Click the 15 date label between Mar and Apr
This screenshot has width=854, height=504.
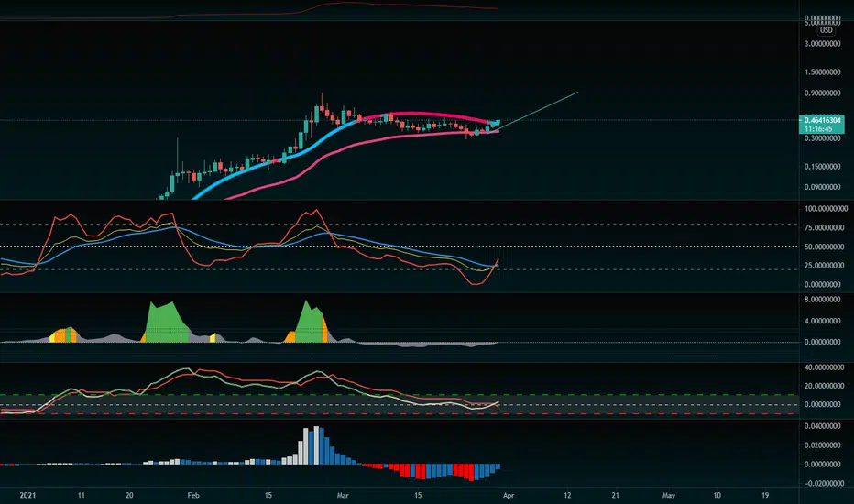point(417,495)
